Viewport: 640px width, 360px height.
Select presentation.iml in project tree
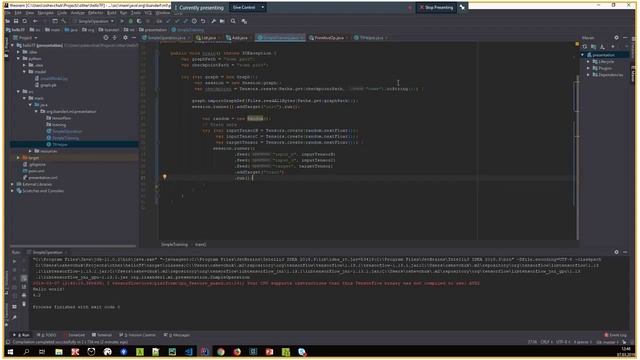point(40,178)
